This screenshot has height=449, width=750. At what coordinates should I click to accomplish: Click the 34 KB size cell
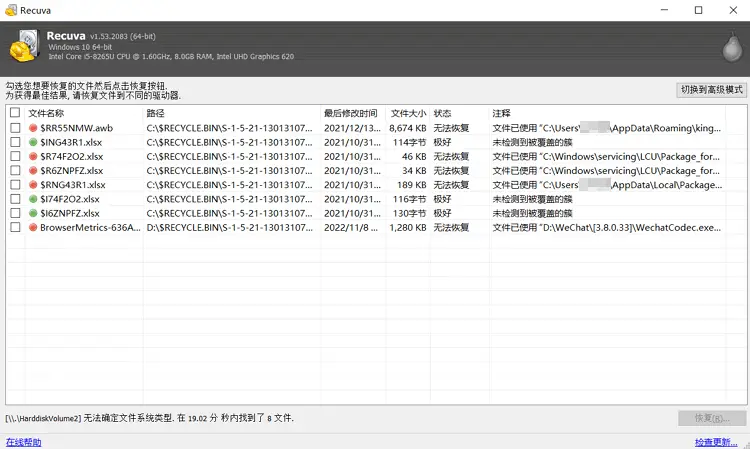pos(414,171)
